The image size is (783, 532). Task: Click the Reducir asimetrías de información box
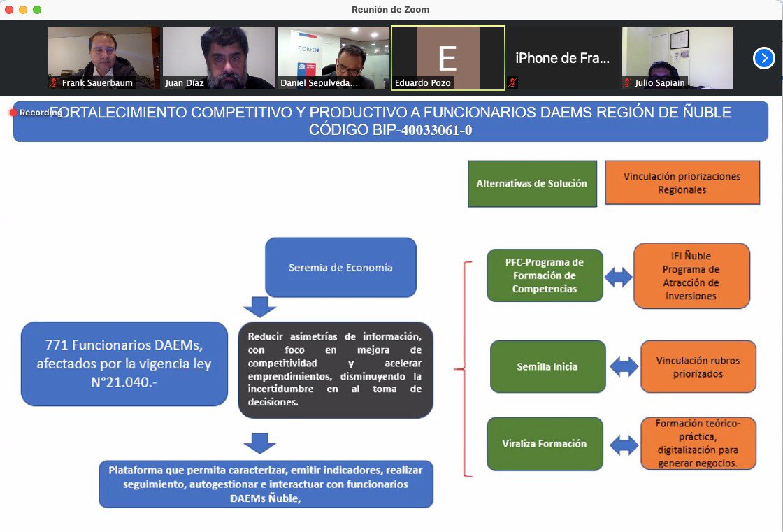pos(335,370)
